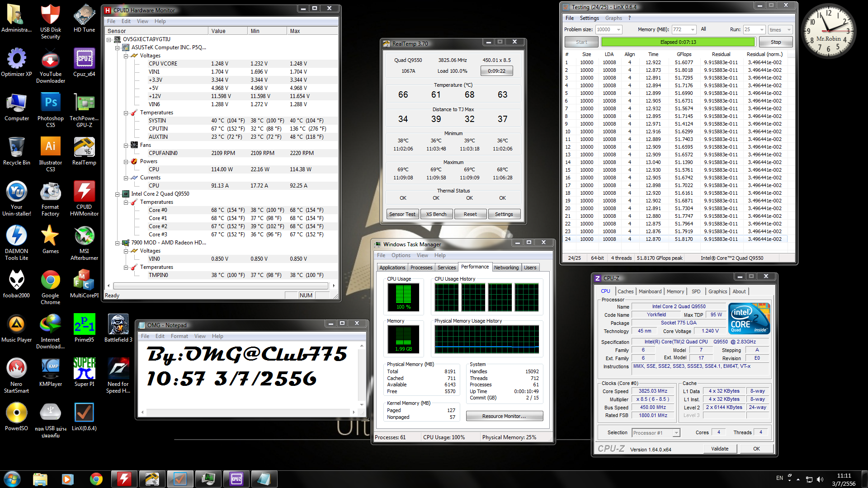The image size is (868, 488).
Task: Open the Memory (MiB) dropdown in LinX
Action: click(693, 30)
